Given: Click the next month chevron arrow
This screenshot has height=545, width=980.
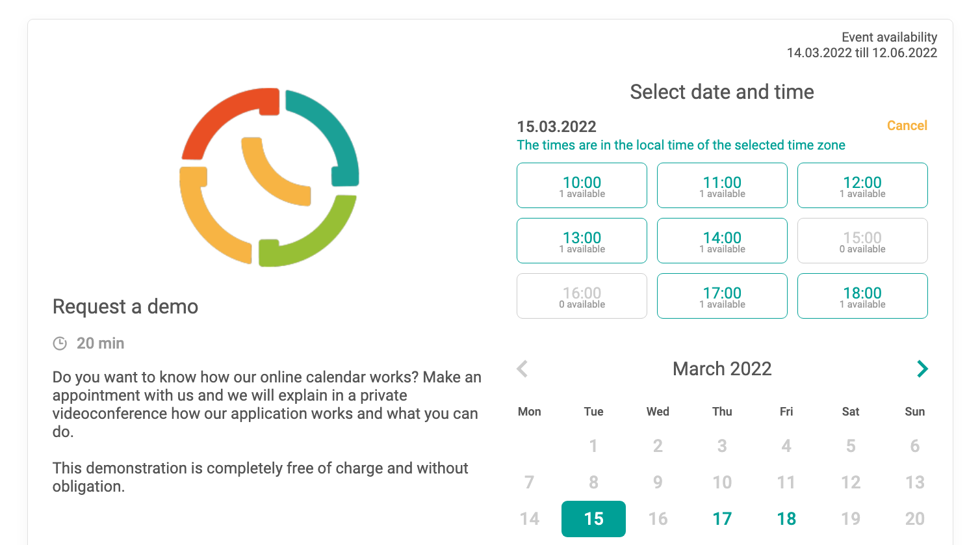Looking at the screenshot, I should (x=922, y=369).
